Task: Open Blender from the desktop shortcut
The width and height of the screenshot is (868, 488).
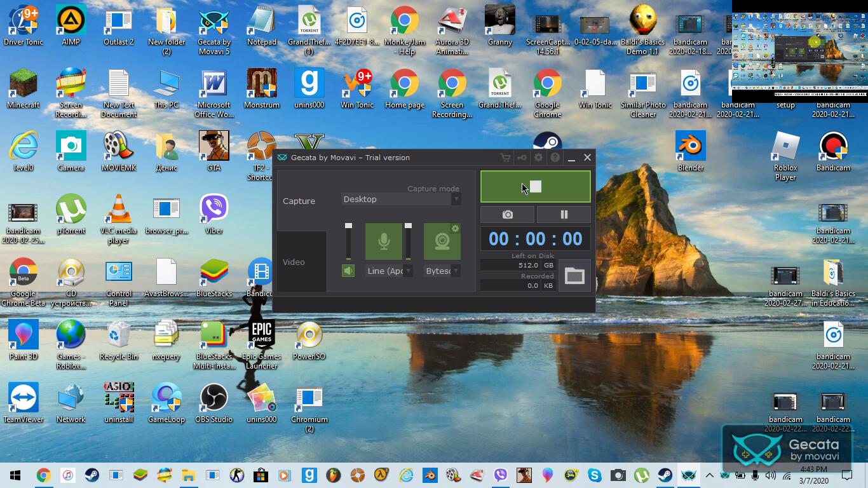Action: [690, 152]
